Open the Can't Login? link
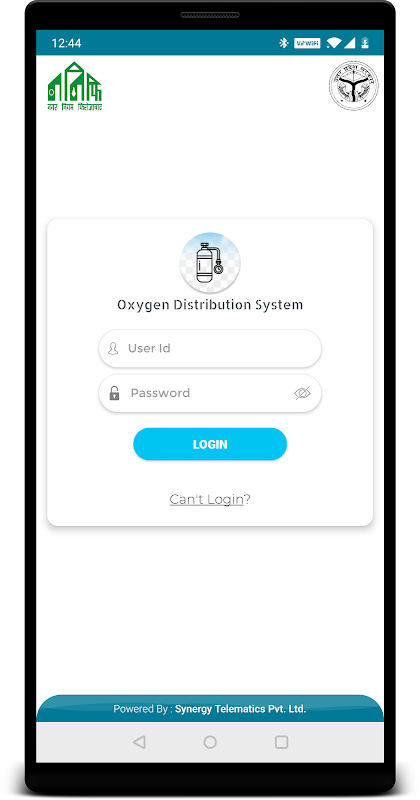 210,499
